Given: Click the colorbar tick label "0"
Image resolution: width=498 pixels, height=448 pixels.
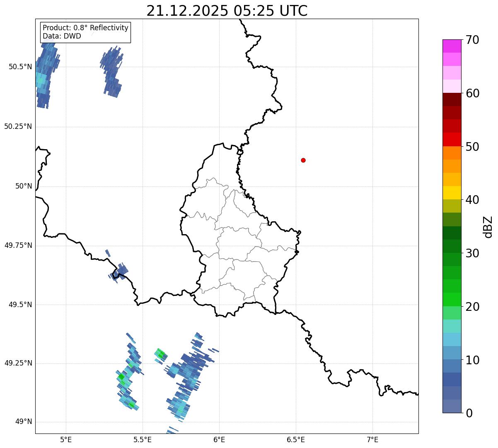Looking at the screenshot, I should pos(469,413).
